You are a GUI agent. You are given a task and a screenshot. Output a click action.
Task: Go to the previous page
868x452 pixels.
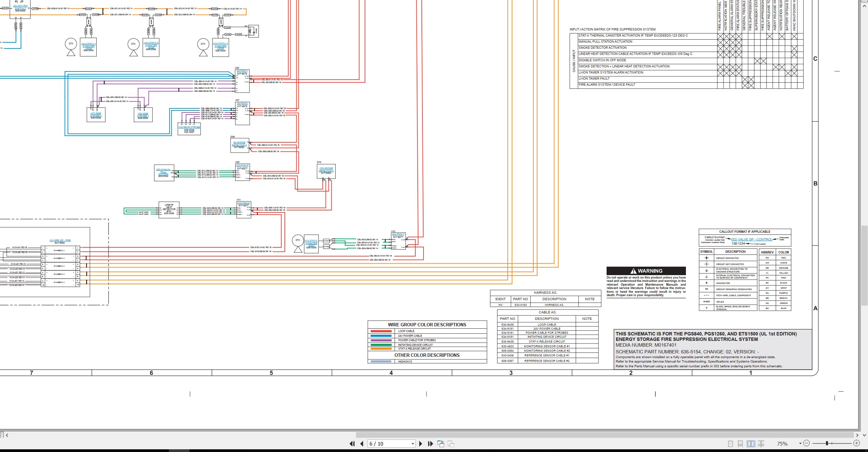point(362,444)
